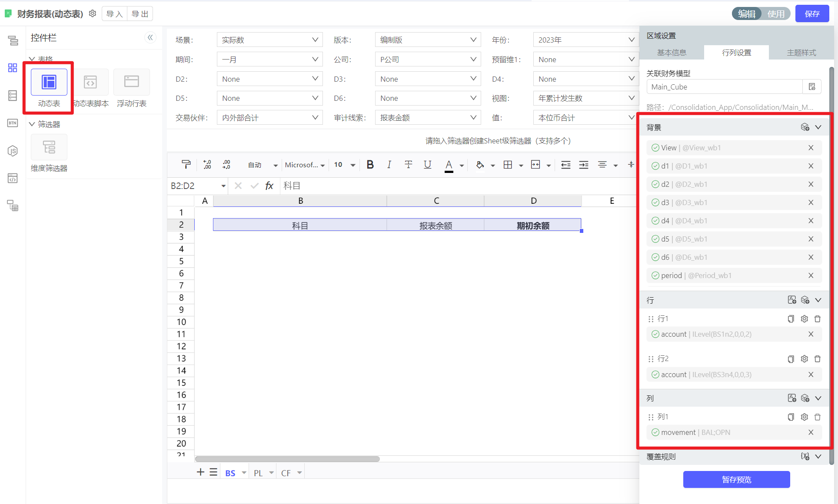Switch mode toggle to 使用
The image size is (838, 504).
point(776,14)
